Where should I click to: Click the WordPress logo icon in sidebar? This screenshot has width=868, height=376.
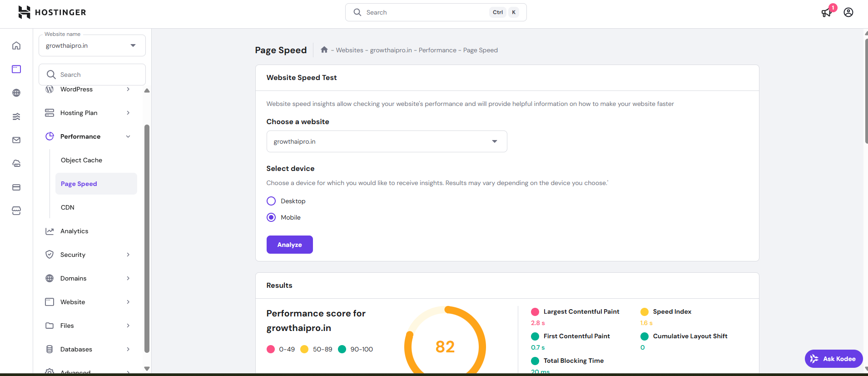[50, 89]
